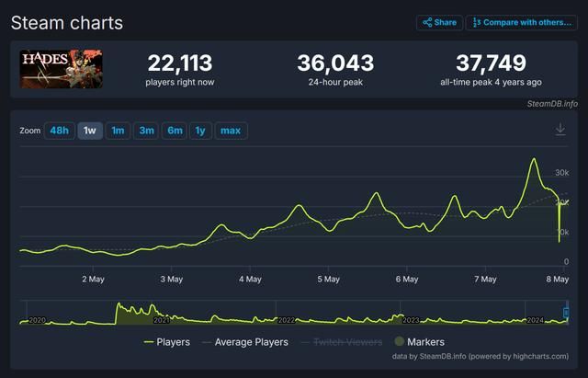Select the 48h zoom range
This screenshot has height=378, width=588.
click(59, 131)
